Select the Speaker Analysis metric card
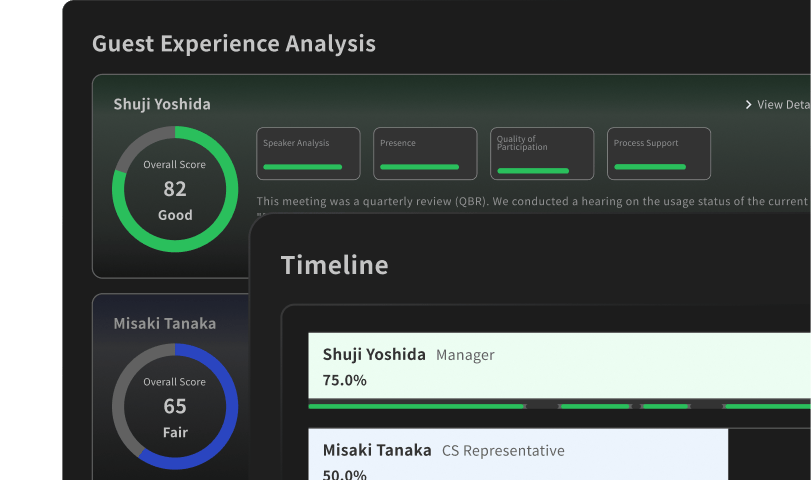The image size is (811, 480). [308, 153]
